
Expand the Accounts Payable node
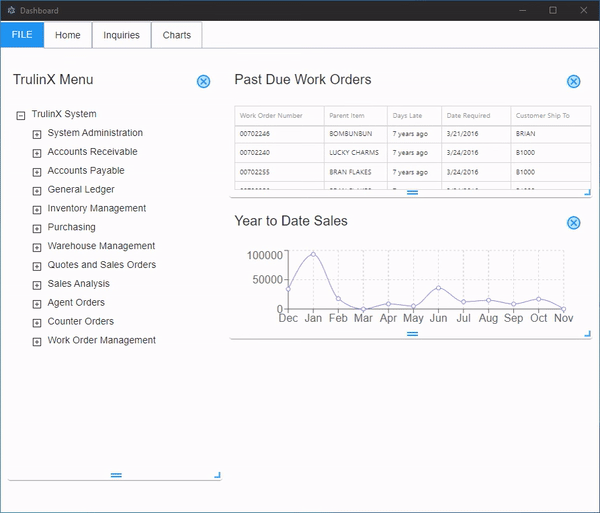click(37, 172)
